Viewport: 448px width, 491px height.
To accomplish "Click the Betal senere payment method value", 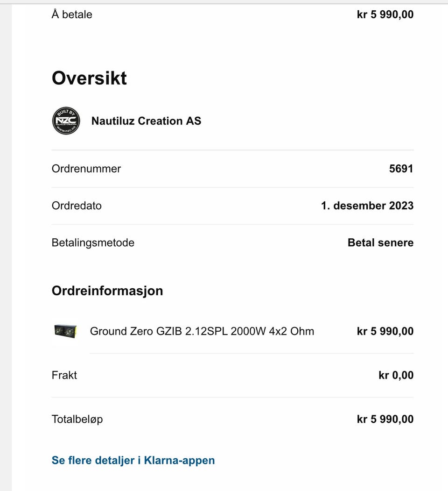I will click(x=380, y=242).
